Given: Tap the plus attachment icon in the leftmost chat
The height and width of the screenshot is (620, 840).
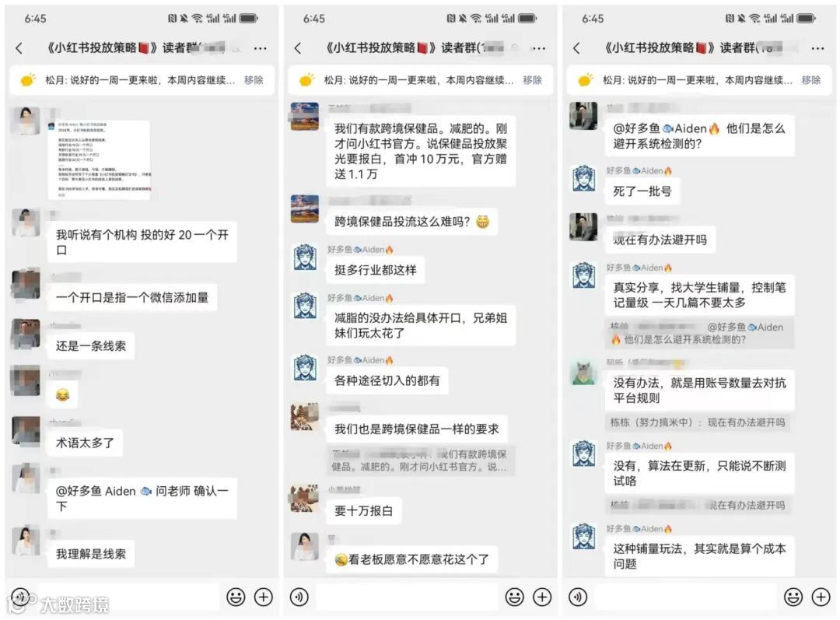Looking at the screenshot, I should [263, 597].
